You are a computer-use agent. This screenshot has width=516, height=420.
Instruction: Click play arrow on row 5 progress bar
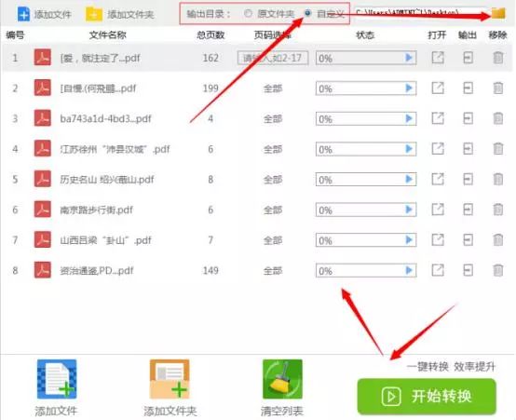pos(409,180)
